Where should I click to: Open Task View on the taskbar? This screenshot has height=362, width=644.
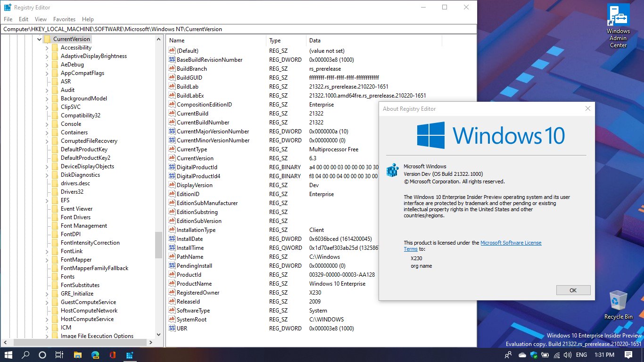pos(59,354)
